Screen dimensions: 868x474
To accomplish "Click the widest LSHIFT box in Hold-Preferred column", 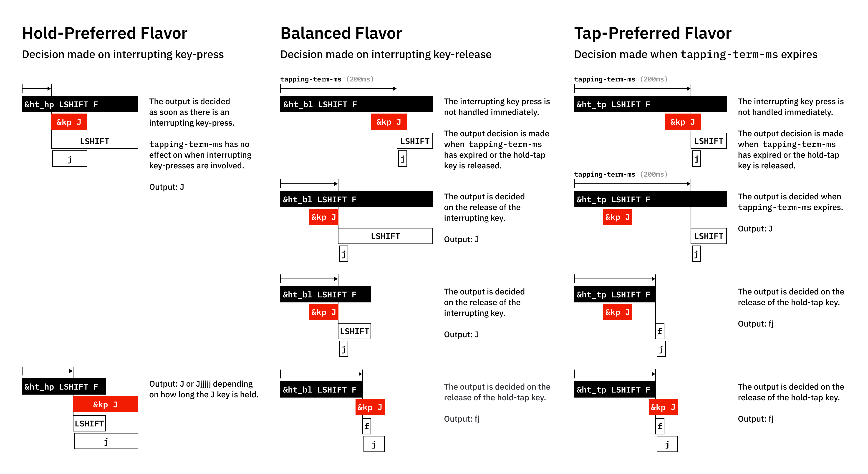I will 94,141.
